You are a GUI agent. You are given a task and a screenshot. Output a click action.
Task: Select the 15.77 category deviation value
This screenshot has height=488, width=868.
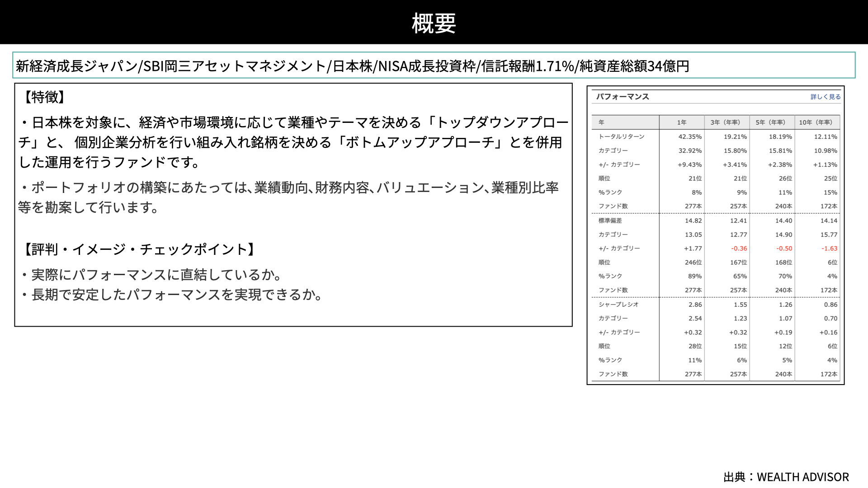[x=829, y=235]
